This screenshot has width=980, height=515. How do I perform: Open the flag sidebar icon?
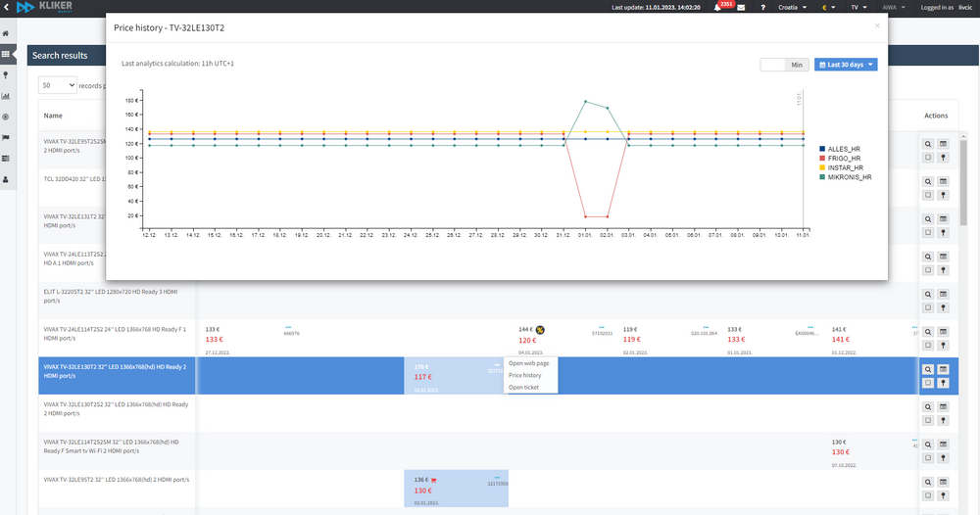click(6, 137)
